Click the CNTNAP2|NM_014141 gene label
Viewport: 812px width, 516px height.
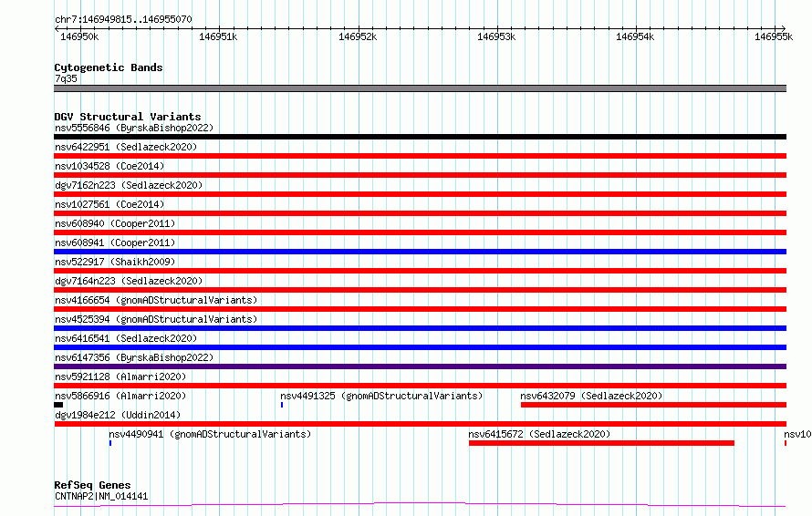tap(101, 496)
